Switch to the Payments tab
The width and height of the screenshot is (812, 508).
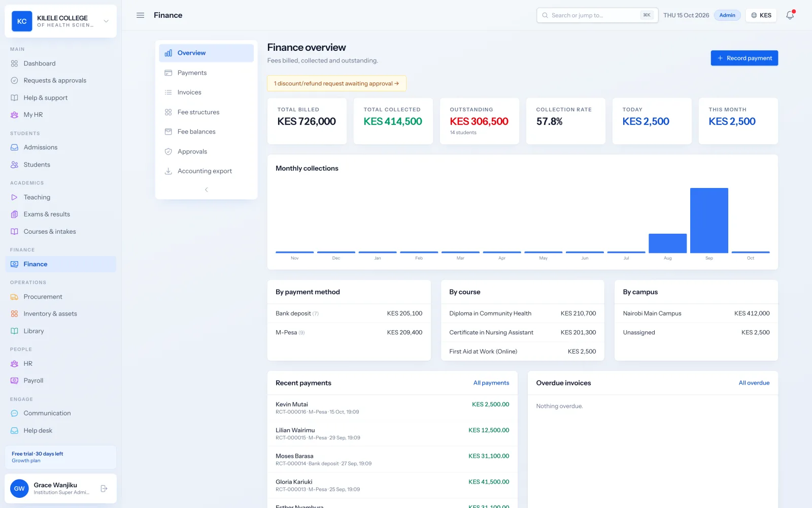(206, 73)
